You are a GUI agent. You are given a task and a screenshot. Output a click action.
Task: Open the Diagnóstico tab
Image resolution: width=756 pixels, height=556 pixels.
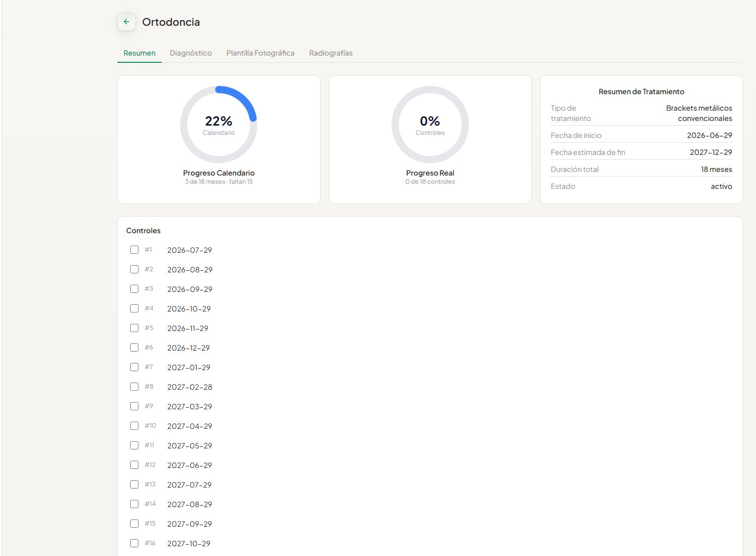191,53
